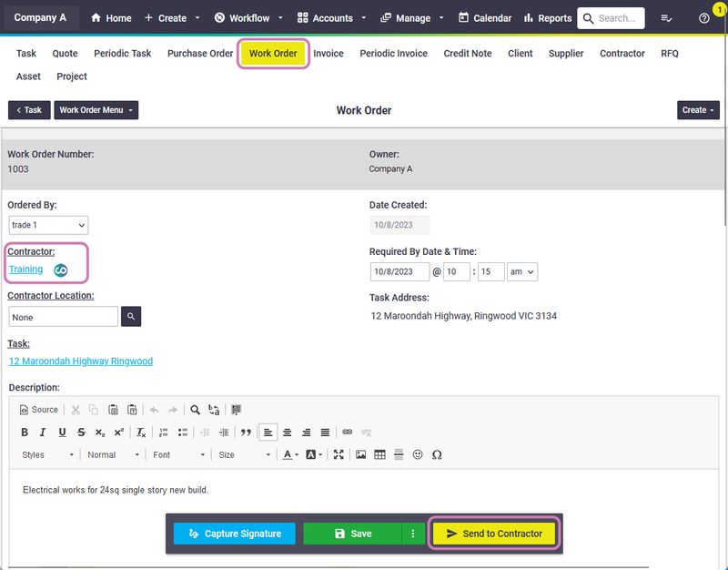Toggle Strikethrough formatting in editor
This screenshot has width=728, height=570.
coord(81,432)
